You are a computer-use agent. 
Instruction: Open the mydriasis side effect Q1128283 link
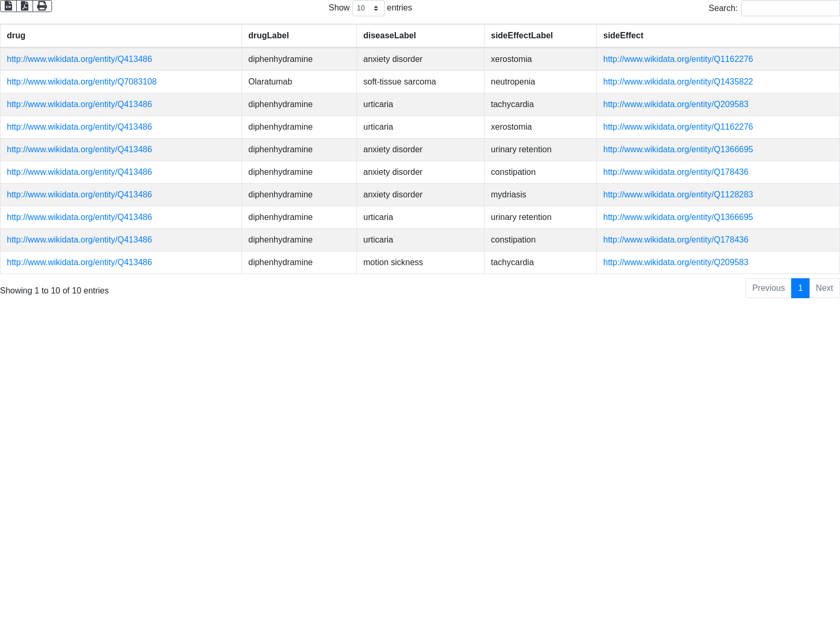[678, 195]
